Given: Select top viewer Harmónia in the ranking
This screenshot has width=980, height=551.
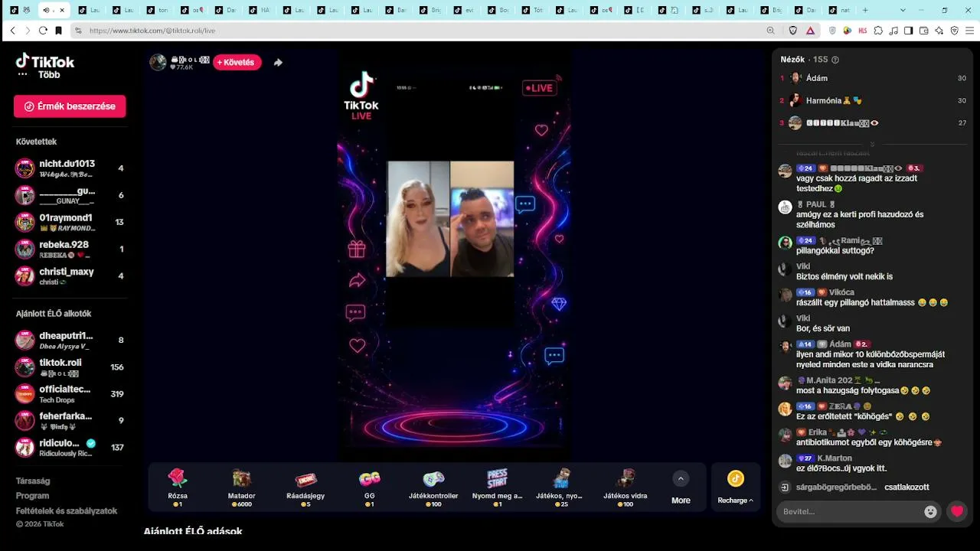Looking at the screenshot, I should tap(872, 100).
